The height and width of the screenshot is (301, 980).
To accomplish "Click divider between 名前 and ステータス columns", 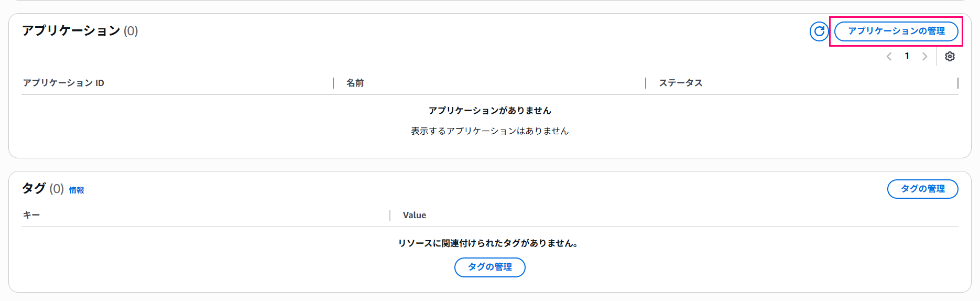I will coord(646,83).
